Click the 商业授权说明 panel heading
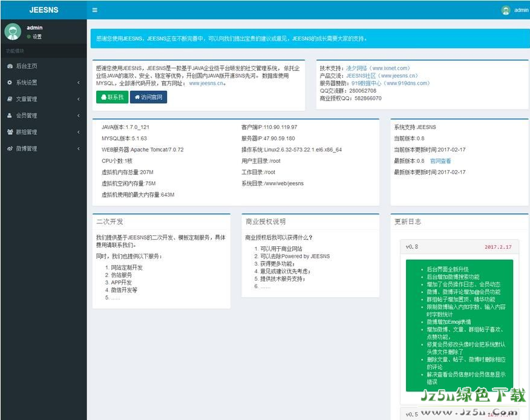 pyautogui.click(x=266, y=222)
